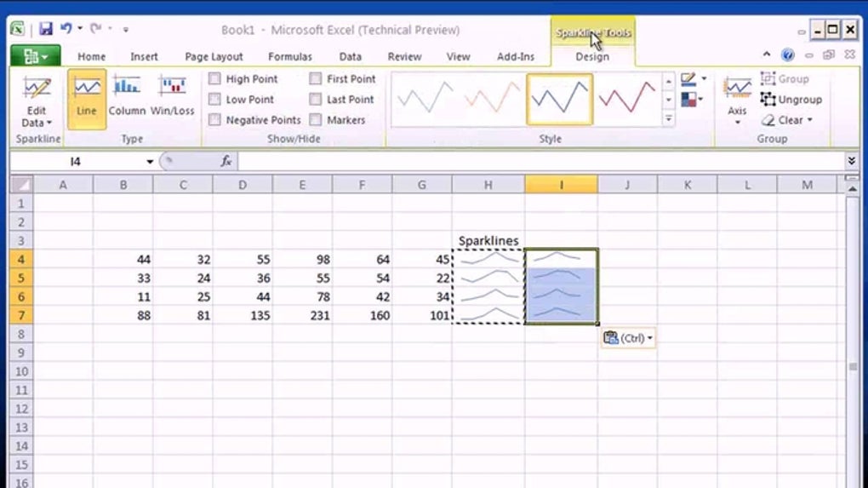Open the Paste Options (Ctrl) dropdown arrow
This screenshot has height=488, width=868.
coord(650,338)
